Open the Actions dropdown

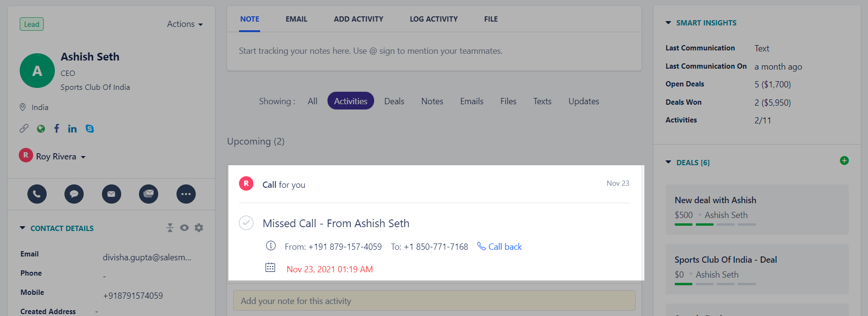tap(185, 24)
